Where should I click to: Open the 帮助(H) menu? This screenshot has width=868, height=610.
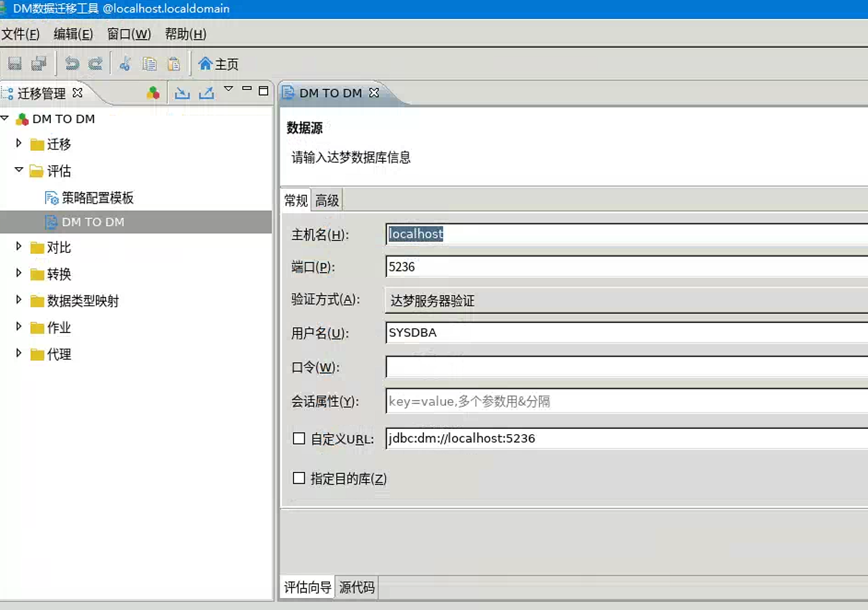[x=186, y=34]
